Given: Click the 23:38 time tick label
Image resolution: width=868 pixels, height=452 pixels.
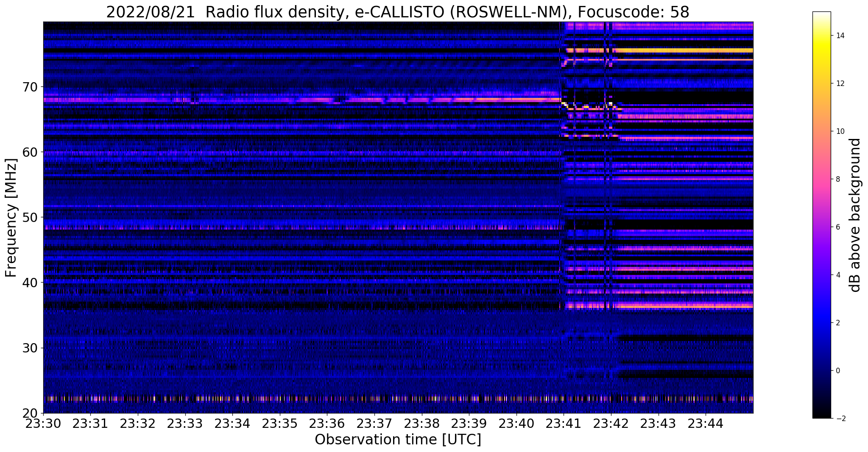Looking at the screenshot, I should [x=422, y=424].
